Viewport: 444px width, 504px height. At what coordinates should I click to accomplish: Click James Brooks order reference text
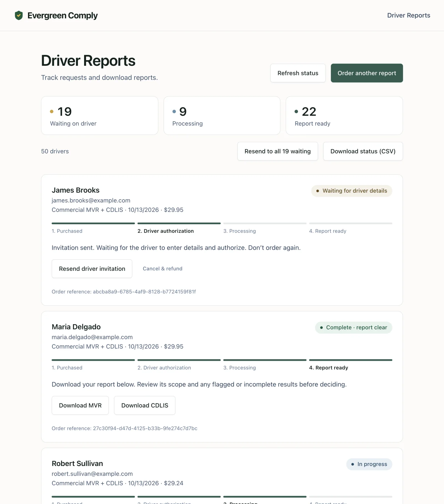124,292
